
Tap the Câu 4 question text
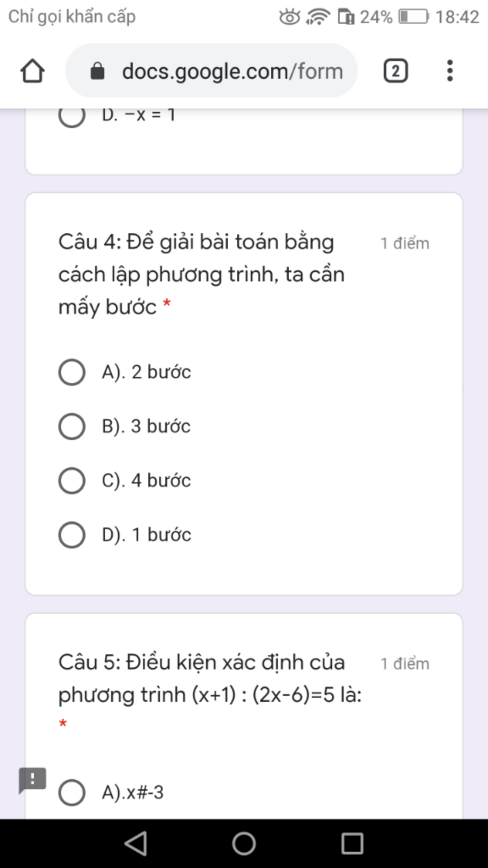(x=202, y=274)
